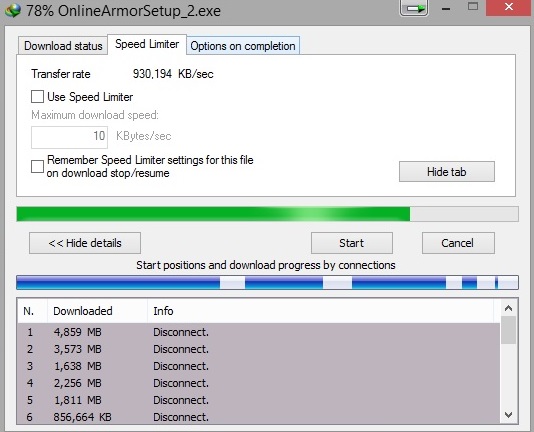Select connection row with 856,664 KB
The width and height of the screenshot is (534, 432).
(x=259, y=416)
